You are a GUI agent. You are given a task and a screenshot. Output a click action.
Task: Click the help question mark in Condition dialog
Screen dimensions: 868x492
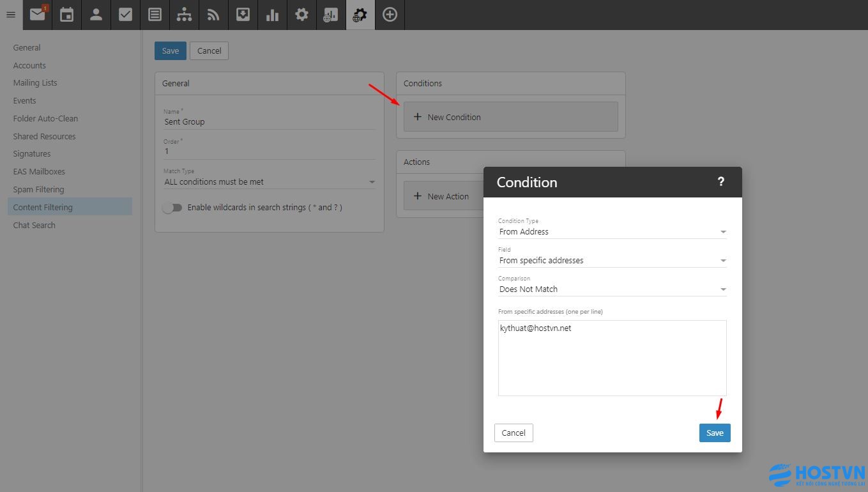click(x=721, y=182)
